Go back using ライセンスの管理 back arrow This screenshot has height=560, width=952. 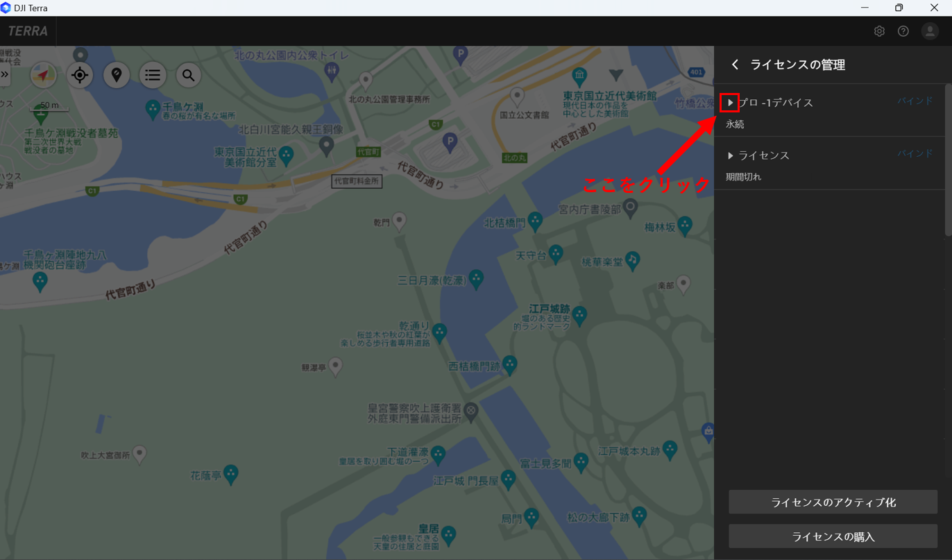736,65
